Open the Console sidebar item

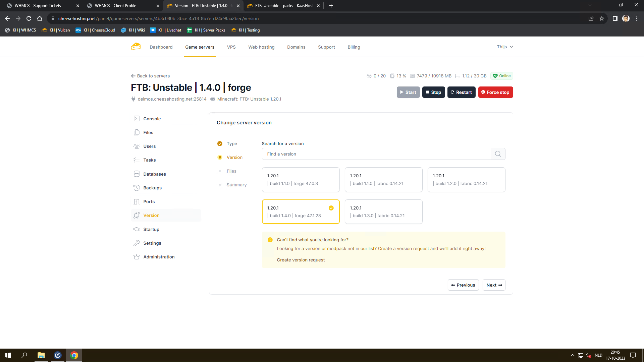pos(152,119)
